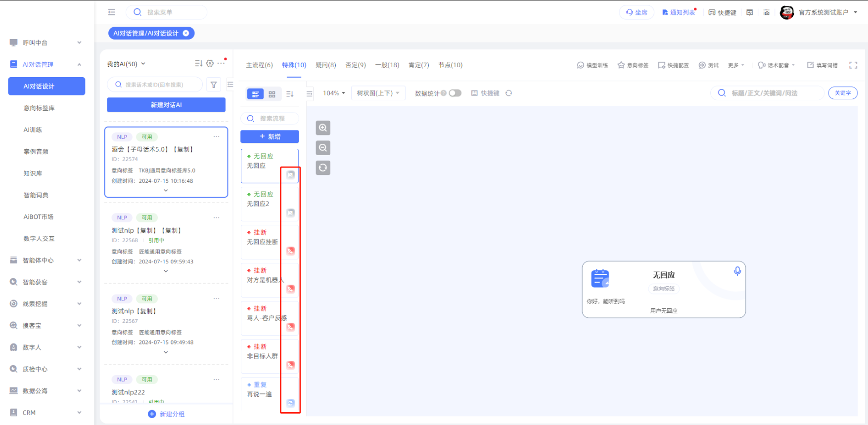The height and width of the screenshot is (425, 868).
Task: Collapse sidebar with the menu fold icon
Action: [112, 12]
